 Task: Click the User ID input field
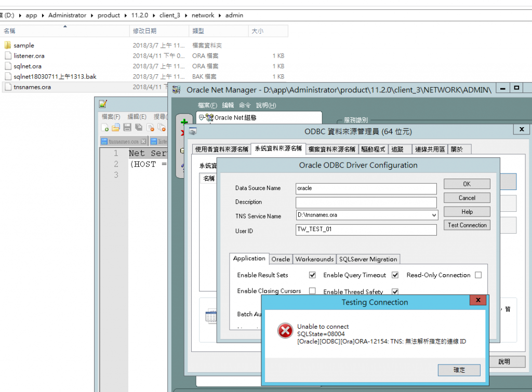[366, 229]
